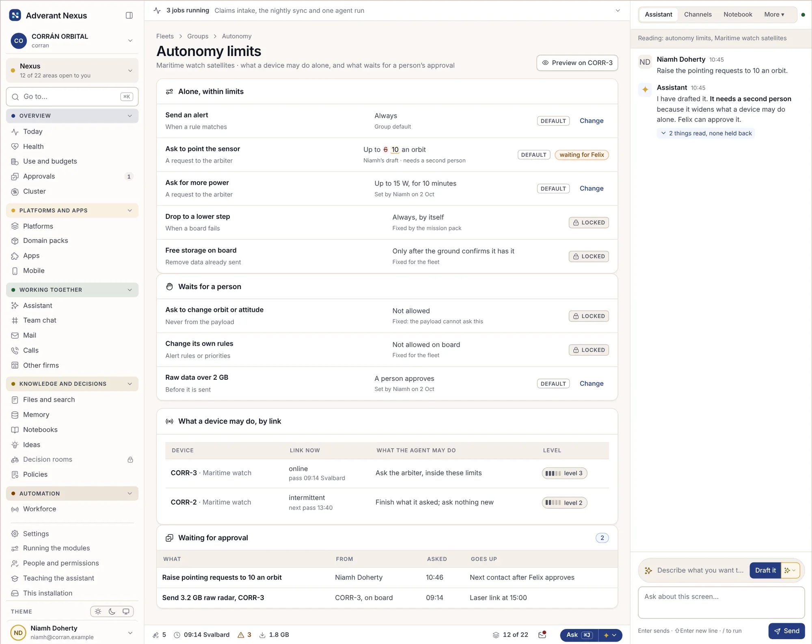
Task: Click the mail icon in the status bar
Action: tap(542, 635)
